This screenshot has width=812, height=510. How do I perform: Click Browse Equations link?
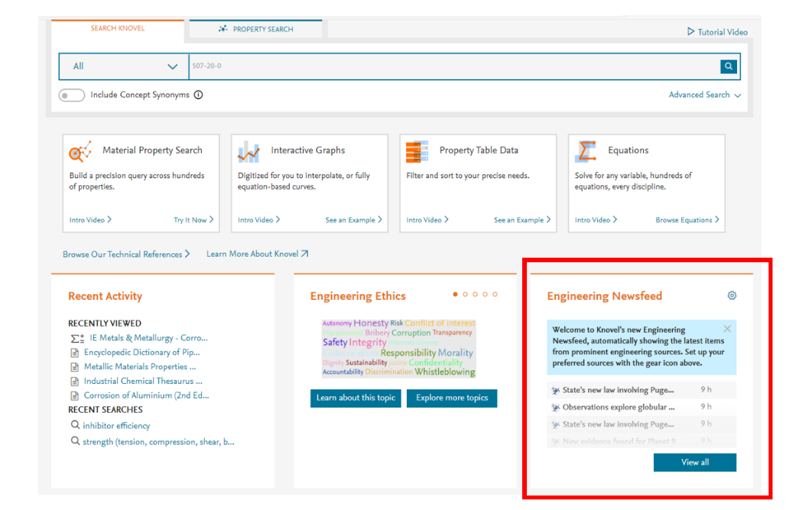(687, 220)
